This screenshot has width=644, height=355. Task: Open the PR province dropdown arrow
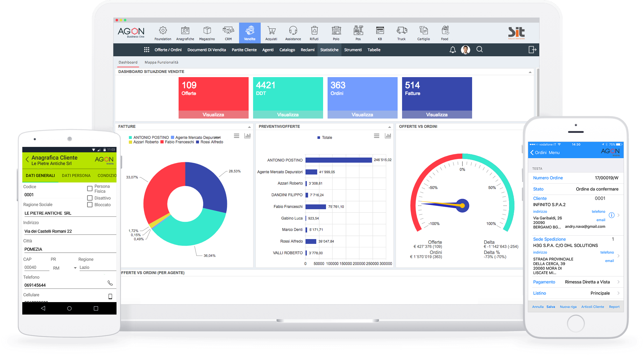[75, 268]
